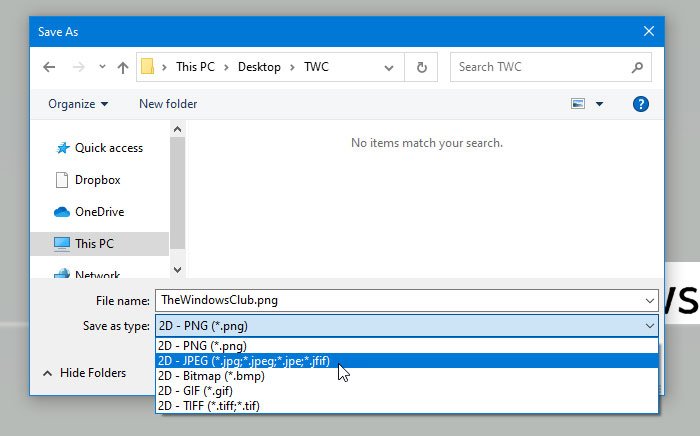Expand the recent locations dropdown arrow
The width and height of the screenshot is (700, 436).
tap(100, 68)
